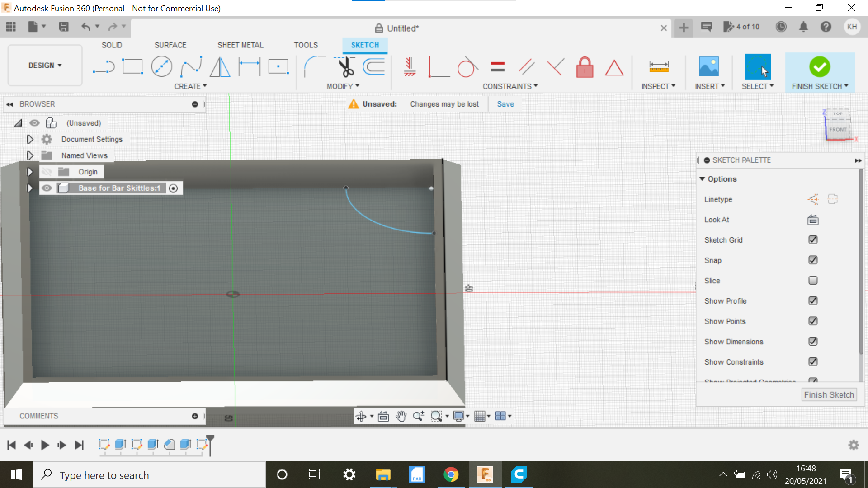Switch to the SURFACE tab

[x=170, y=45]
